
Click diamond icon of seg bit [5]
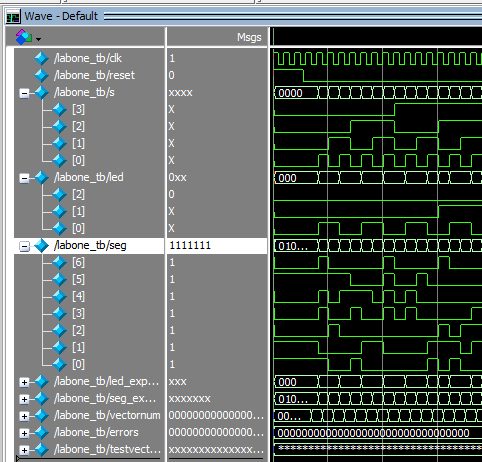point(60,280)
